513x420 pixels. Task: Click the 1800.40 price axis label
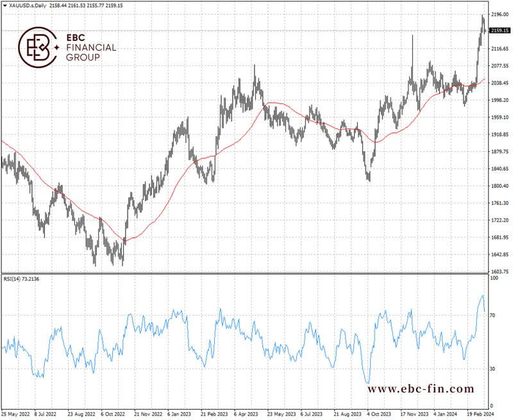point(498,186)
